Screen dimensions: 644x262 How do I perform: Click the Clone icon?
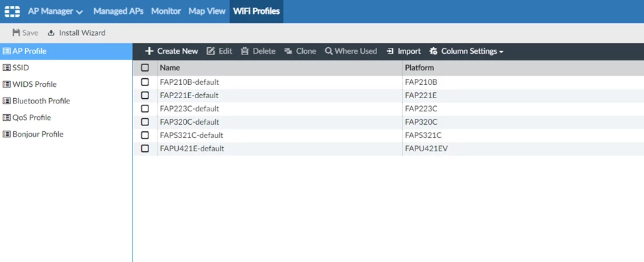point(288,52)
